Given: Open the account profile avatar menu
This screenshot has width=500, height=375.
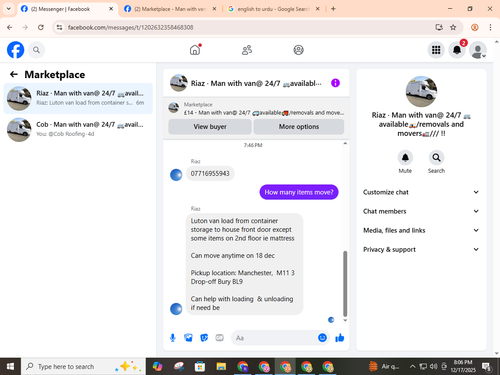Looking at the screenshot, I should point(478,50).
